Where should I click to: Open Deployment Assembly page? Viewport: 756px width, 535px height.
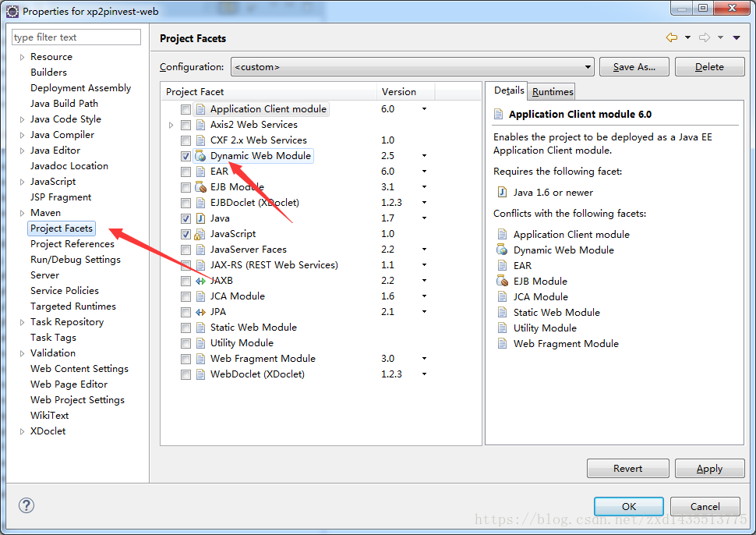(x=80, y=88)
